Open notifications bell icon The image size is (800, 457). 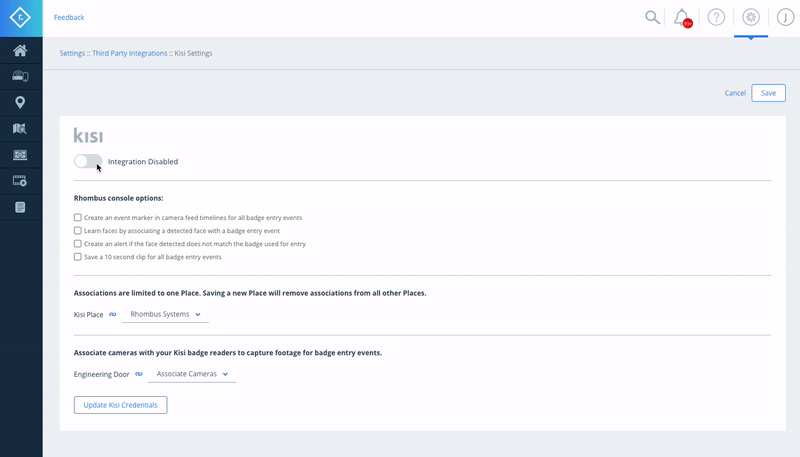(682, 18)
